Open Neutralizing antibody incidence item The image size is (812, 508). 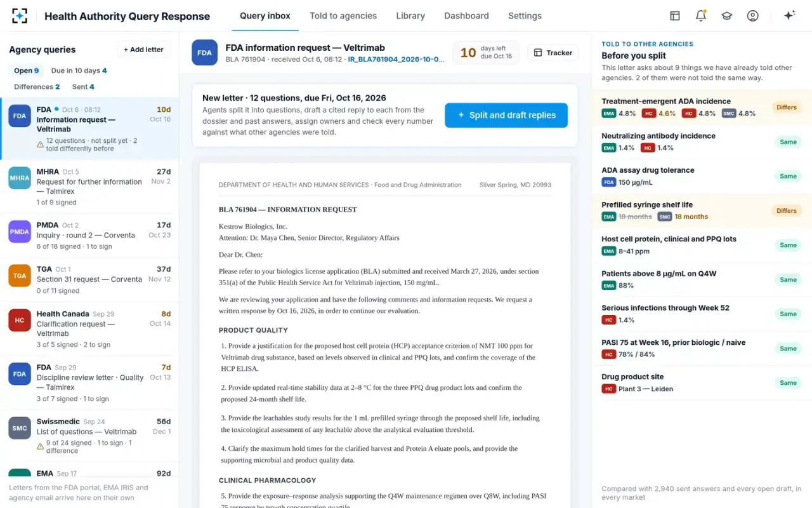(x=702, y=142)
